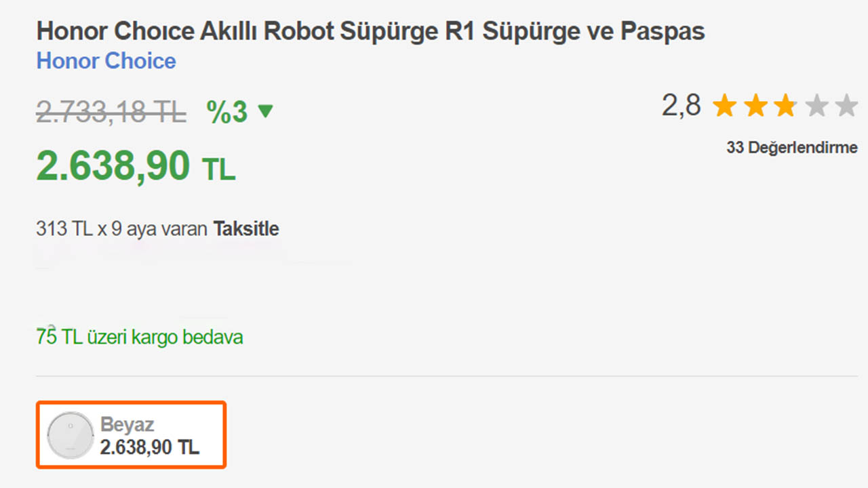Click the third orange rating star
868x488 pixels.
click(785, 106)
